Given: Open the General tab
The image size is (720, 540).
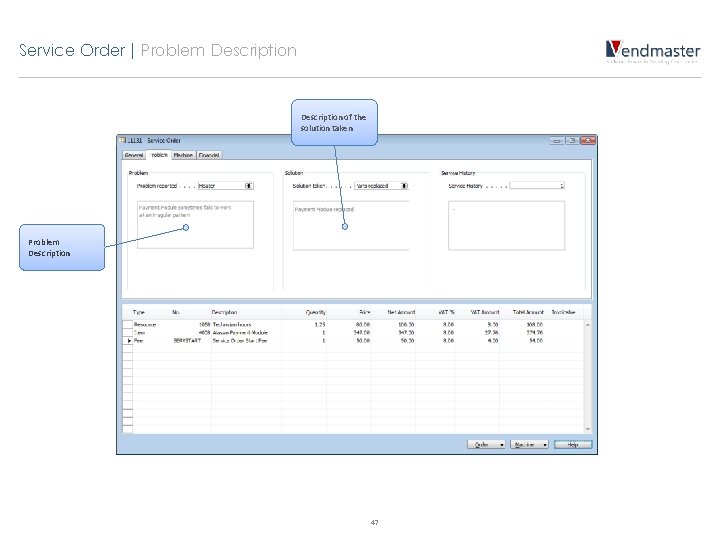Looking at the screenshot, I should (x=134, y=155).
